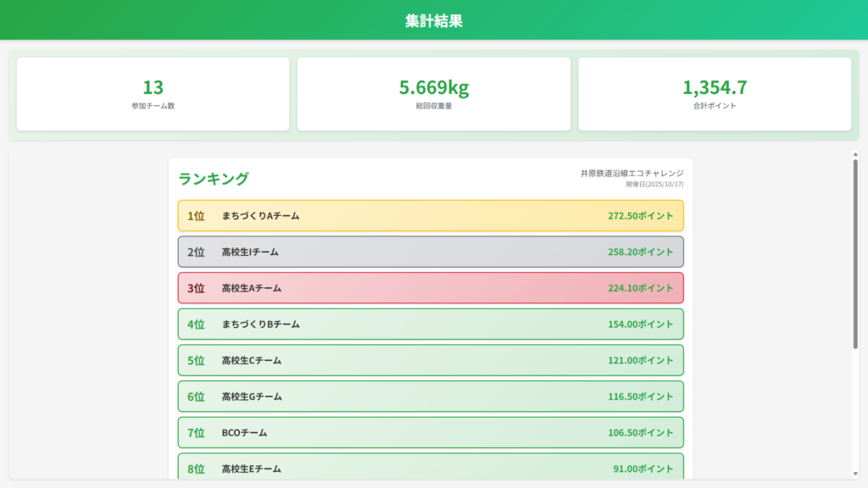Click the 集計結果 page title
The image size is (868, 488).
[433, 21]
